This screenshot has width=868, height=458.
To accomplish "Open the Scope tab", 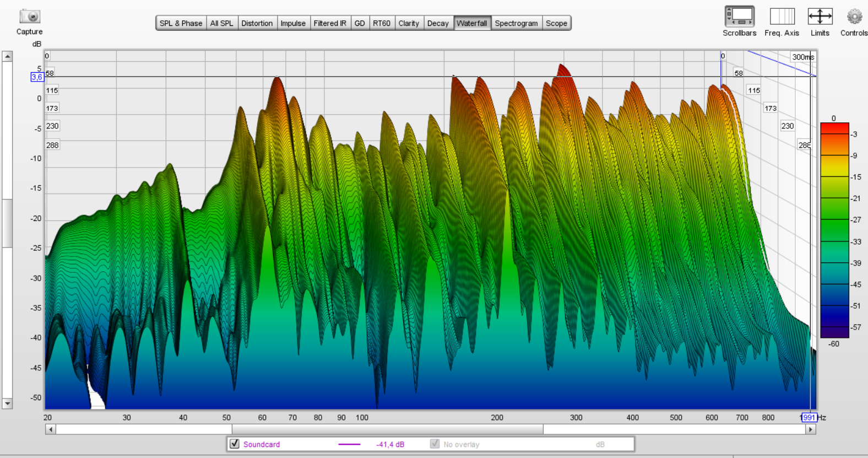I will 556,23.
